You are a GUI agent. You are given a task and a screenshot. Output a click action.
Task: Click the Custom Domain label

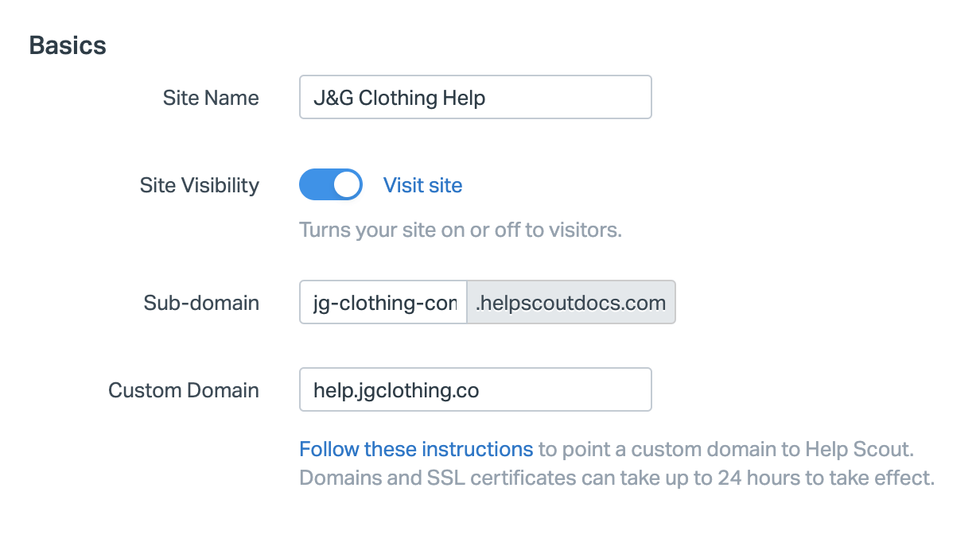click(184, 390)
